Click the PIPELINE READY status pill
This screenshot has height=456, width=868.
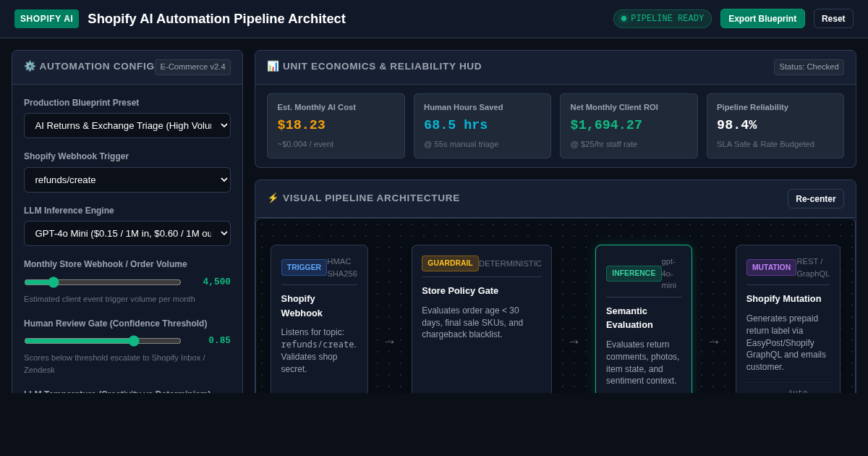click(x=663, y=19)
